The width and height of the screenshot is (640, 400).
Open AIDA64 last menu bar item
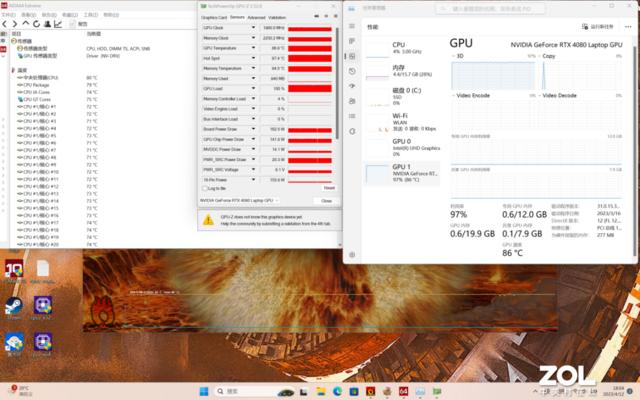click(111, 15)
